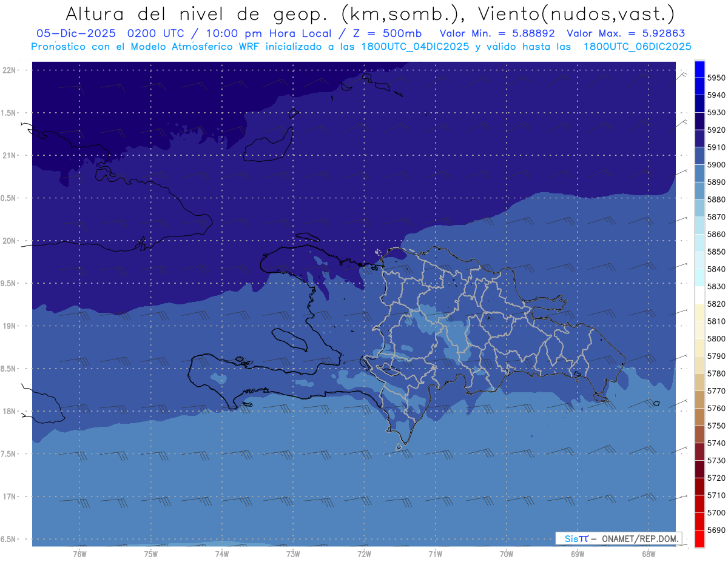This screenshot has height=562, width=728.
Task: Select legend value "5880"
Action: pyautogui.click(x=717, y=199)
